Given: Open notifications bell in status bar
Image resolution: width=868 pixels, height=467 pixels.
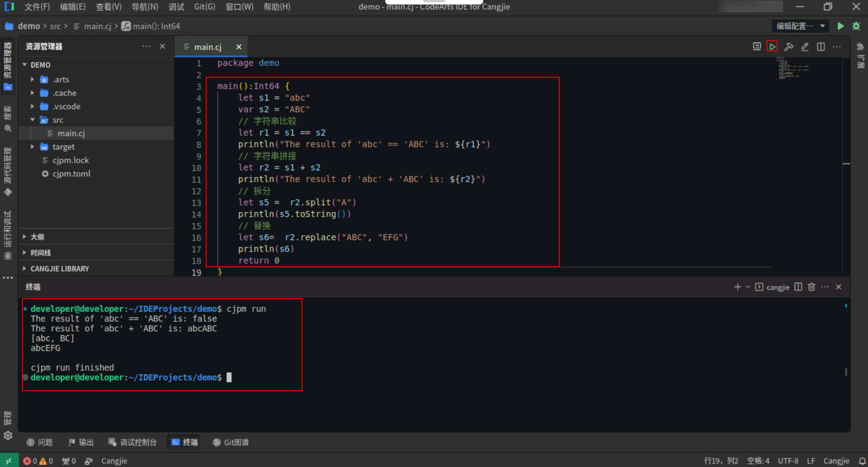Looking at the screenshot, I should coord(862,461).
